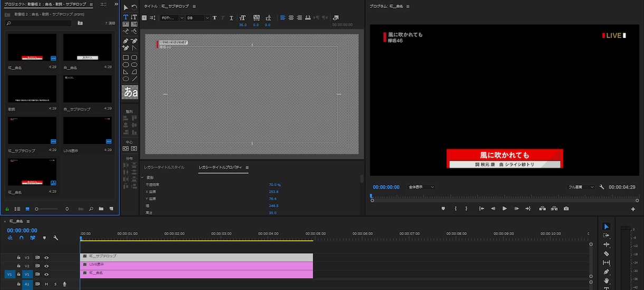Screen dimensions: 644x290
Task: Open the Title panel menu icon
Action: click(x=194, y=6)
